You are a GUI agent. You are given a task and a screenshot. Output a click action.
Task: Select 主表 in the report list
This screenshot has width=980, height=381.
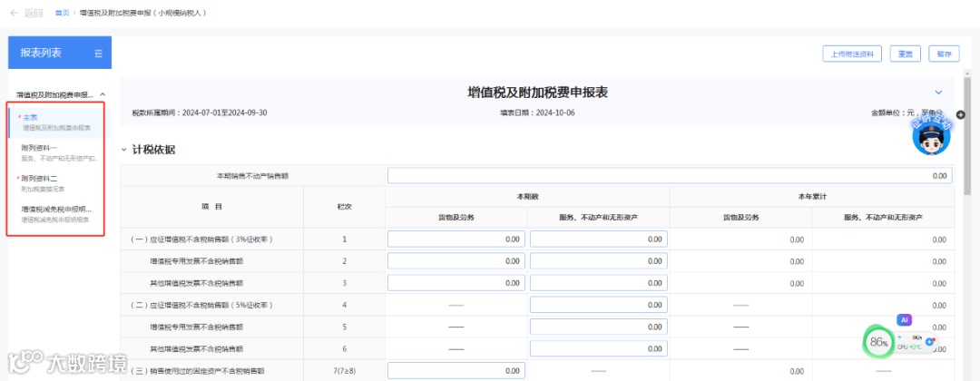click(x=60, y=122)
